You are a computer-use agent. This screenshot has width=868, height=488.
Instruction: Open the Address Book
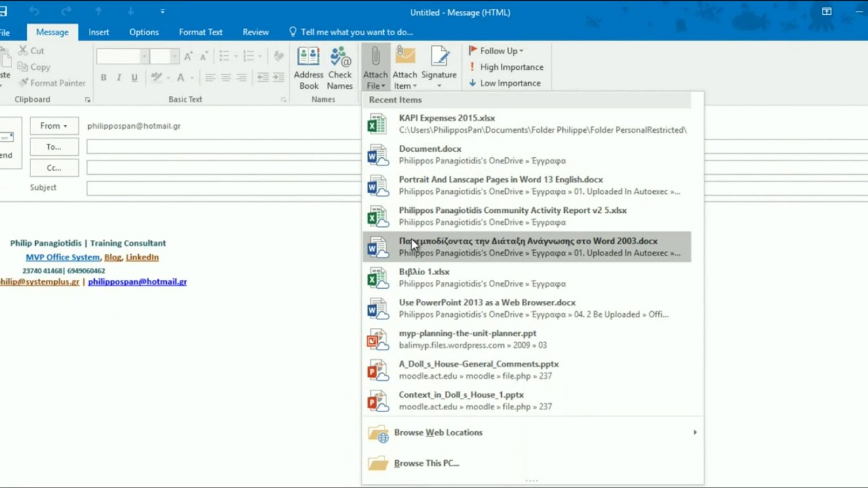309,68
